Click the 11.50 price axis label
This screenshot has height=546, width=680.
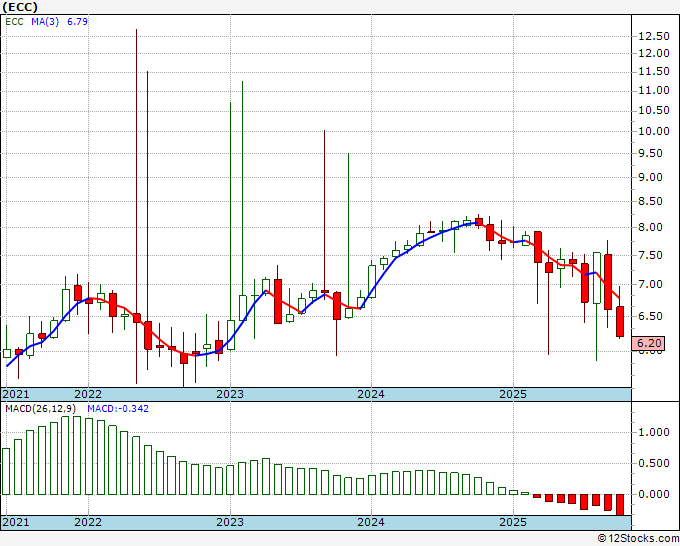coord(654,72)
